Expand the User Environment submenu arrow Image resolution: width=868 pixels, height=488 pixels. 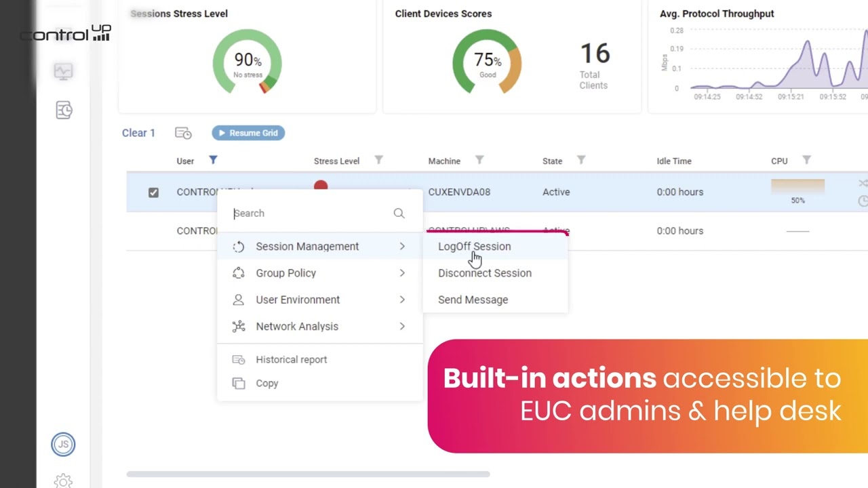pyautogui.click(x=402, y=300)
